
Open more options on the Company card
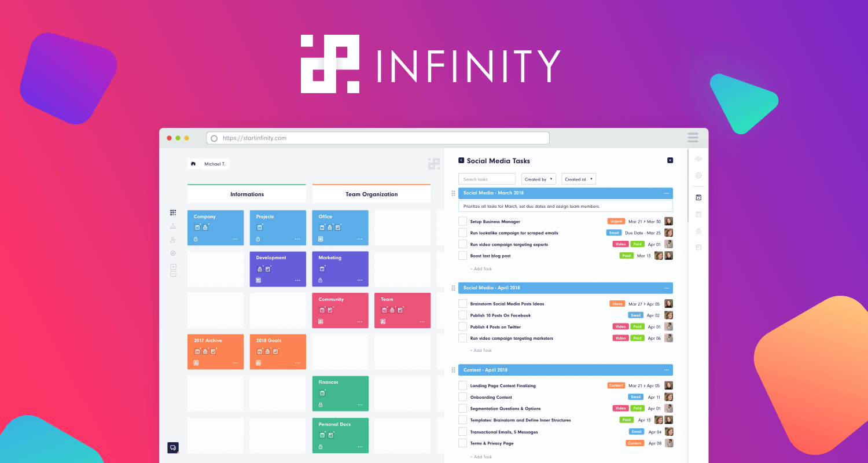click(235, 239)
